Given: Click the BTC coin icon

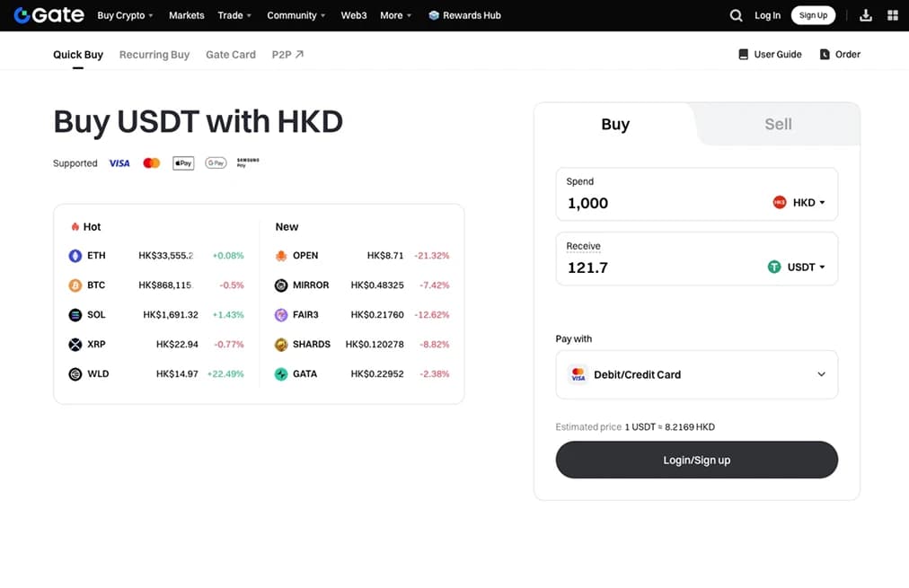Looking at the screenshot, I should (75, 285).
